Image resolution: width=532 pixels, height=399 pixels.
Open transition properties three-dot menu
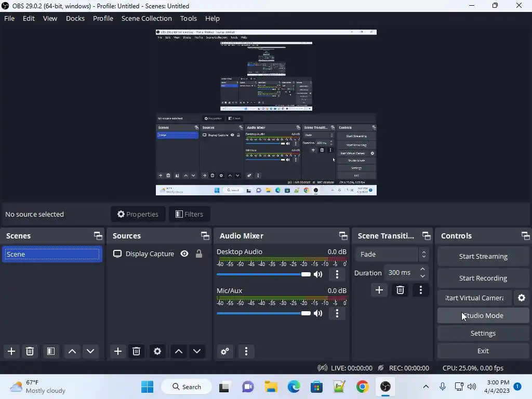[x=421, y=290]
